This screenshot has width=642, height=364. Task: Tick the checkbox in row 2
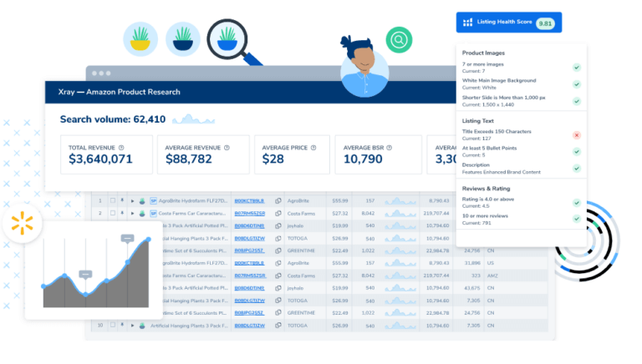[113, 213]
